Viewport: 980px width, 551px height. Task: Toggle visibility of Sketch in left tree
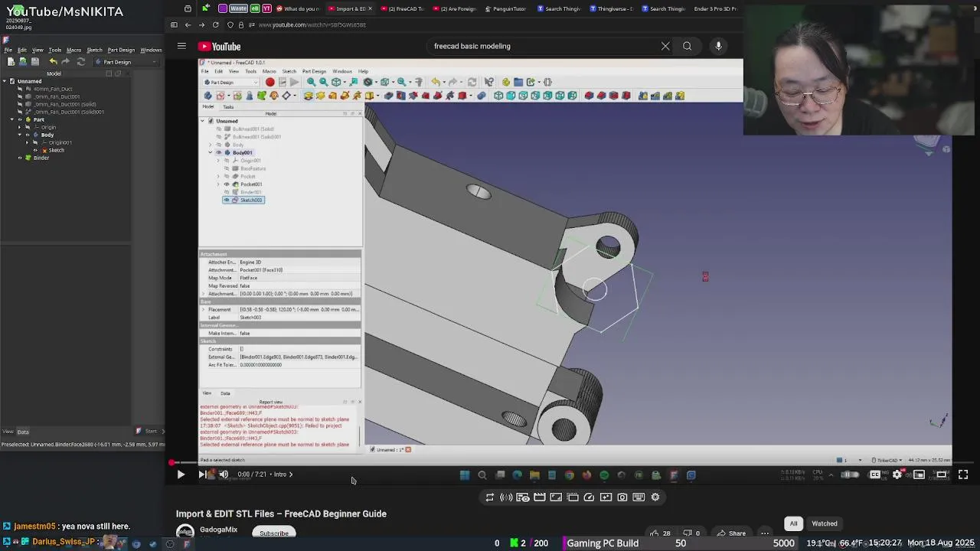[x=35, y=150]
